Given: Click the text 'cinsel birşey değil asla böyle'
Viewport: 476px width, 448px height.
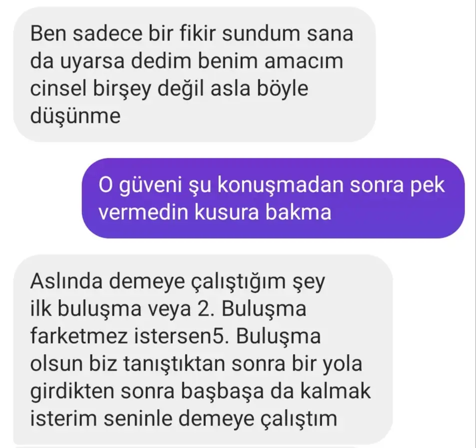Looking at the screenshot, I should click(x=169, y=89).
